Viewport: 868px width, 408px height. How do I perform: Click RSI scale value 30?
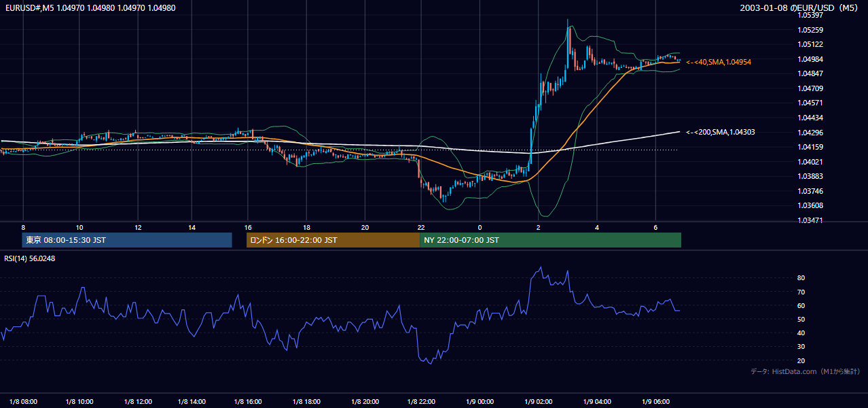pos(801,347)
